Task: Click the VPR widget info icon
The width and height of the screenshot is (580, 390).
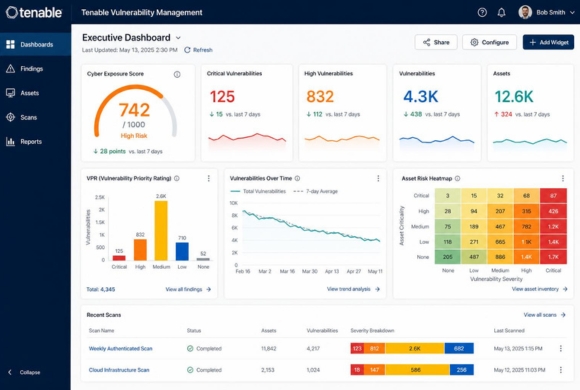Action: (177, 178)
